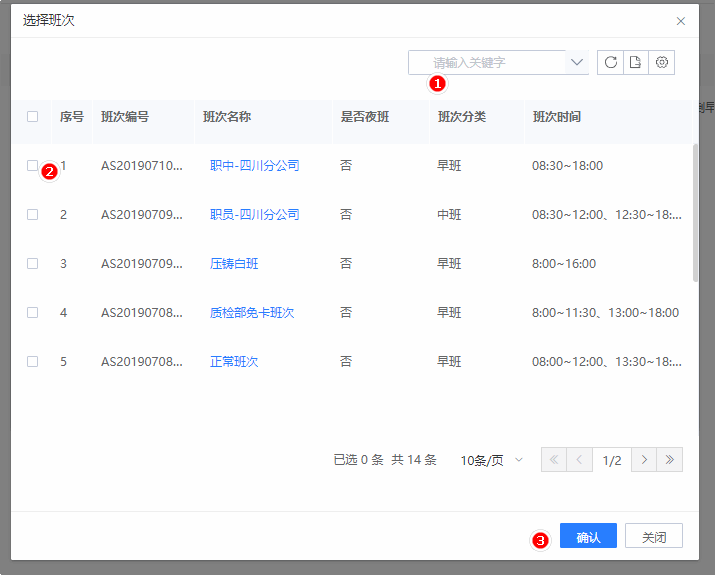The width and height of the screenshot is (716, 576).
Task: Tick the checkbox for 正常班次 row
Action: [33, 362]
